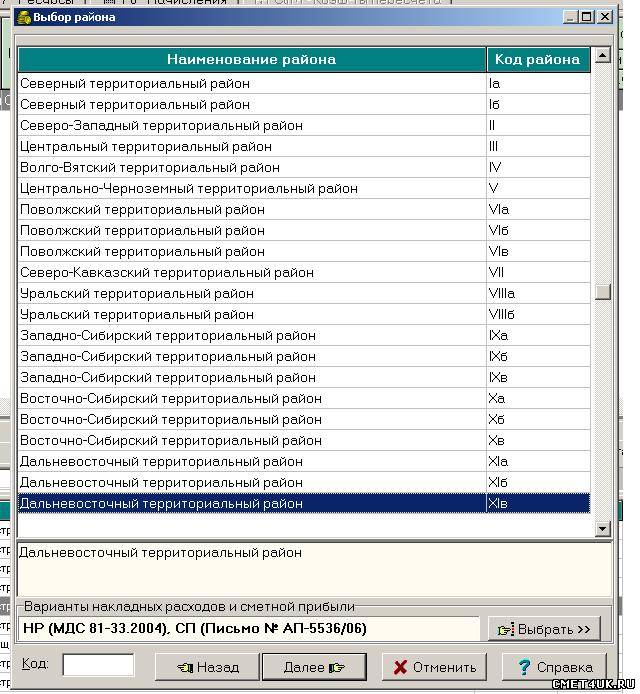The image size is (640, 694).
Task: Click the code cell VII
Action: pyautogui.click(x=538, y=272)
